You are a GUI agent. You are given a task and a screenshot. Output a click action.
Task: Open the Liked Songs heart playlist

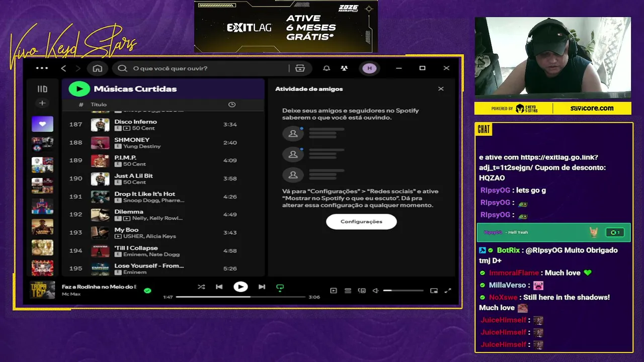click(42, 124)
